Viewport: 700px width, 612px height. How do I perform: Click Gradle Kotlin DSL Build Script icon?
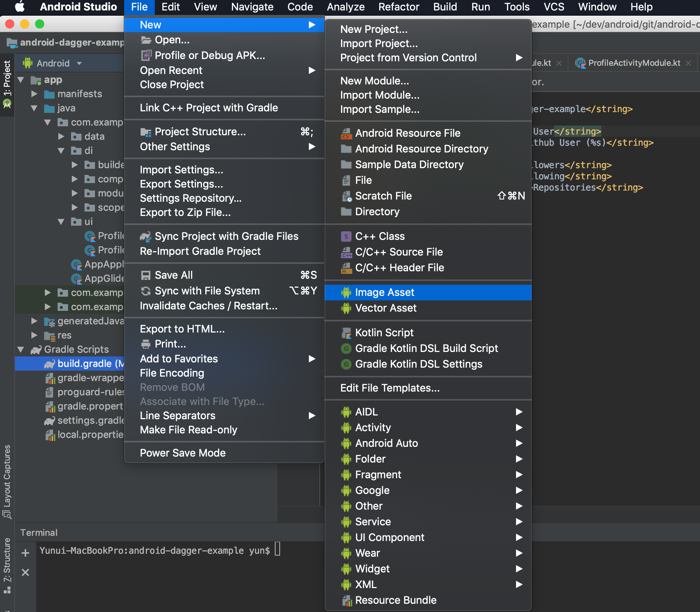(346, 349)
